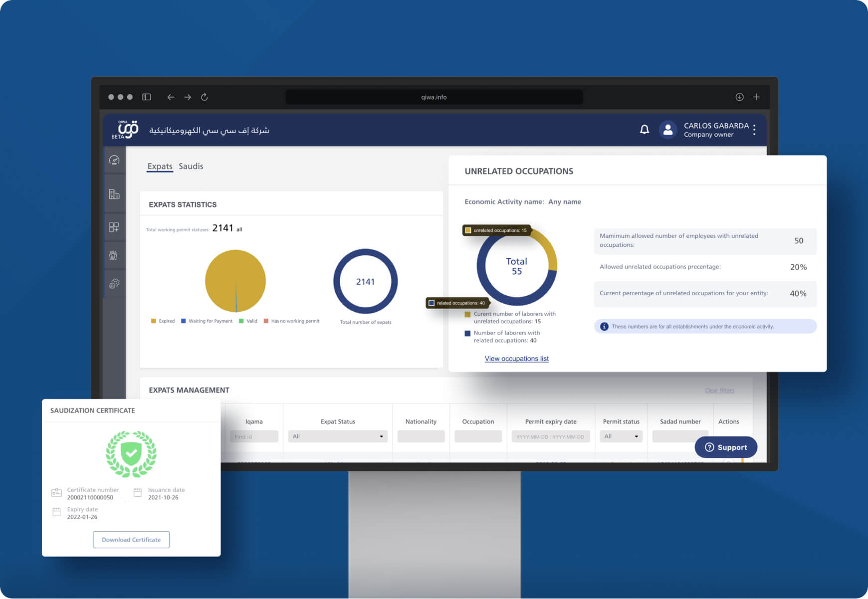Click the expats statistics pie chart
Screen dimensions: 868x599
pyautogui.click(x=235, y=281)
